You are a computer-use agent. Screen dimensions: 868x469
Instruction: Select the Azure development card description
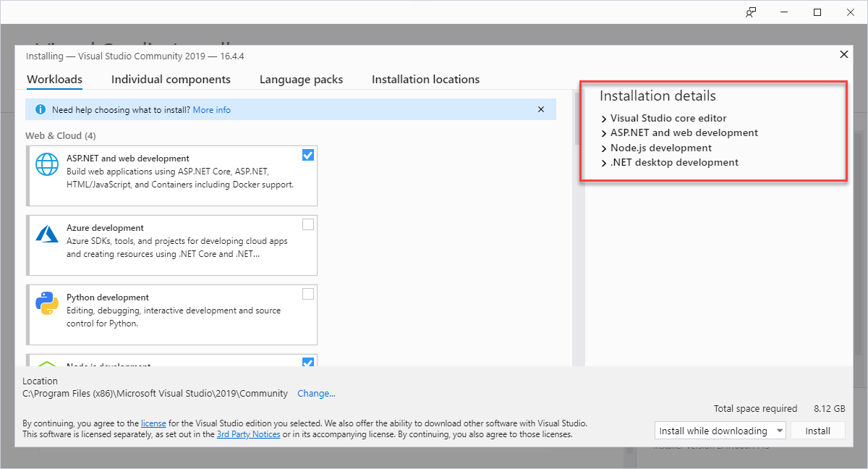click(x=177, y=248)
